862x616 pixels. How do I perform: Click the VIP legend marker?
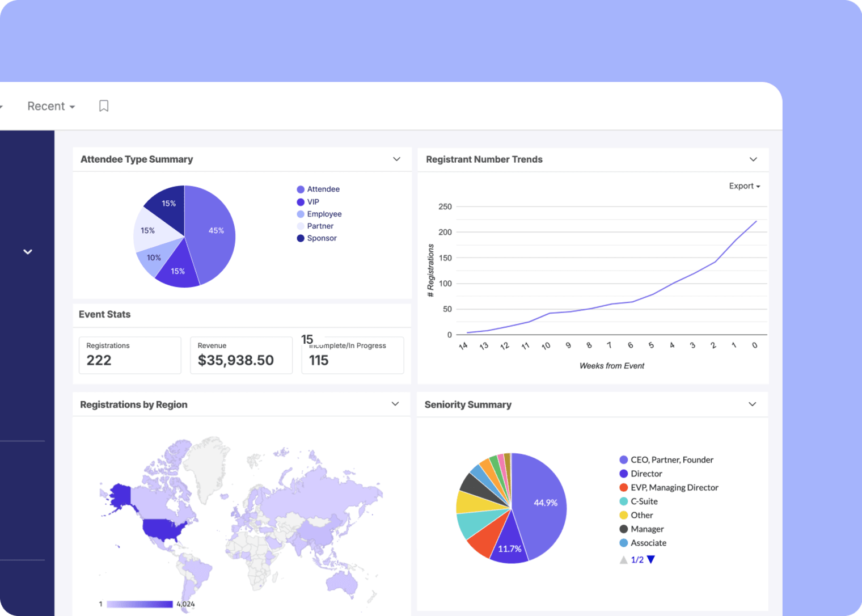click(x=300, y=201)
